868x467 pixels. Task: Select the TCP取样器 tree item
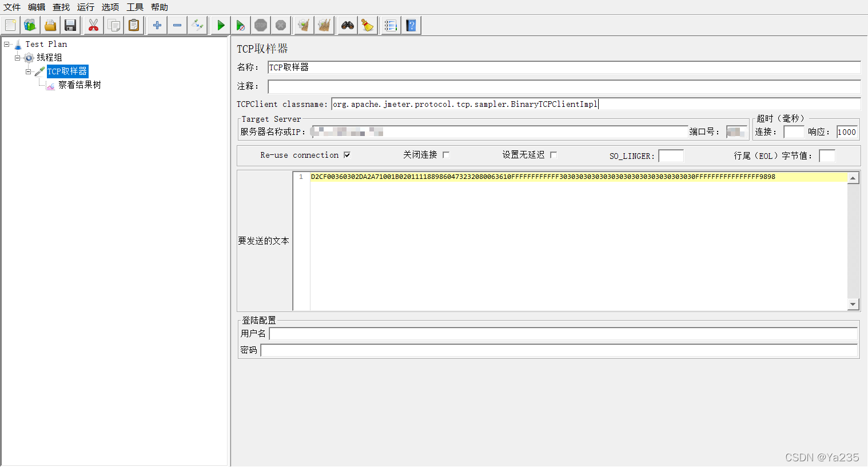click(x=67, y=71)
